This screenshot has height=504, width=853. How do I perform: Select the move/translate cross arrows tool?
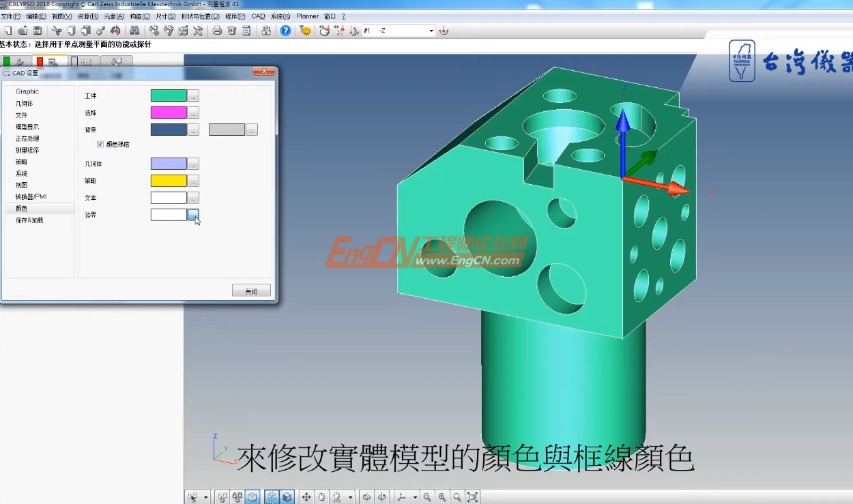pos(308,496)
